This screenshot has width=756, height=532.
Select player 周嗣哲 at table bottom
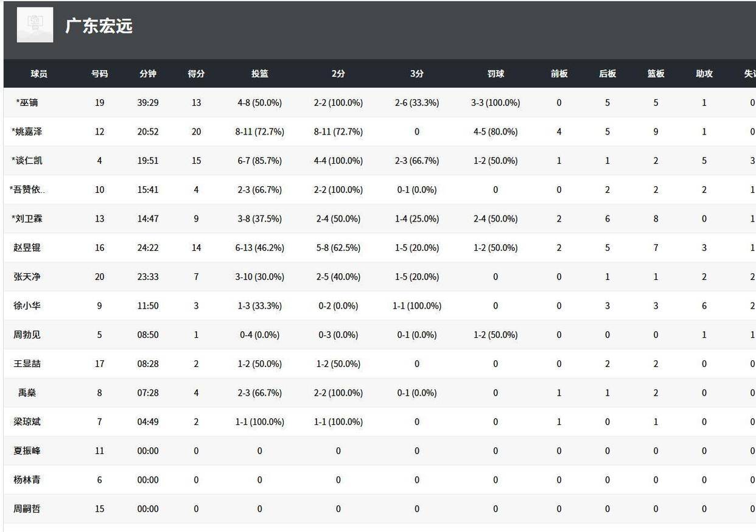pyautogui.click(x=27, y=509)
